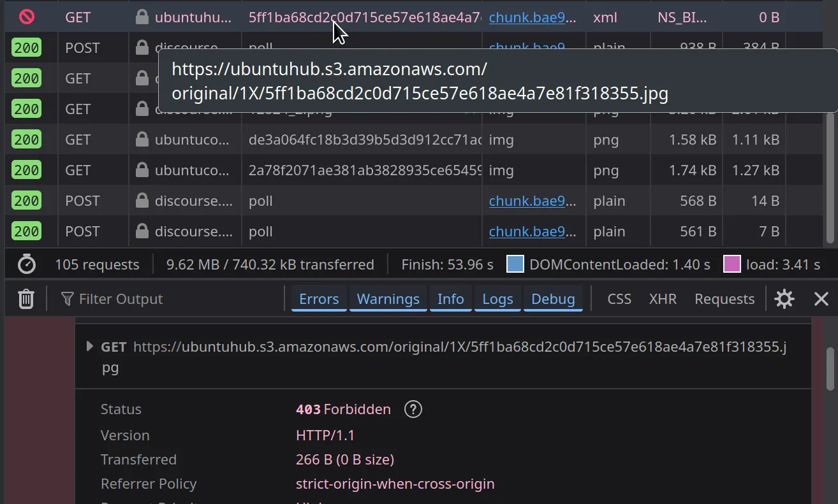Toggle the Errors filter in console
This screenshot has width=838, height=504.
click(x=319, y=299)
